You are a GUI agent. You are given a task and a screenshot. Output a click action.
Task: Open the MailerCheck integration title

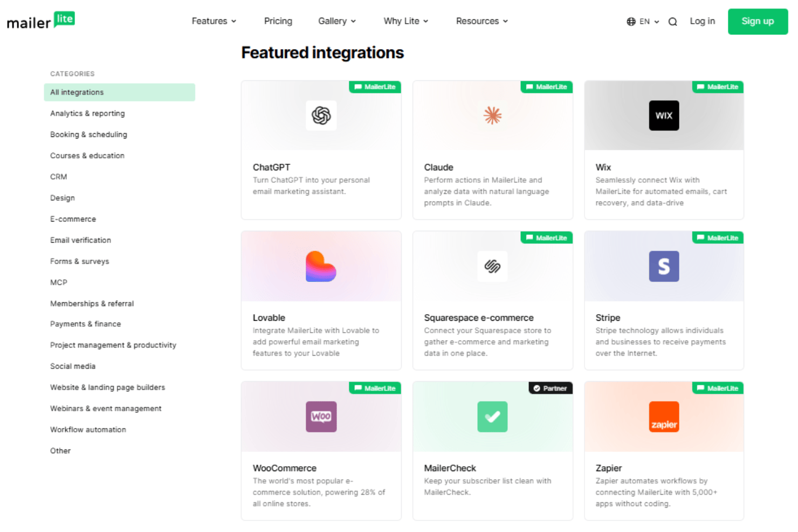(x=450, y=468)
